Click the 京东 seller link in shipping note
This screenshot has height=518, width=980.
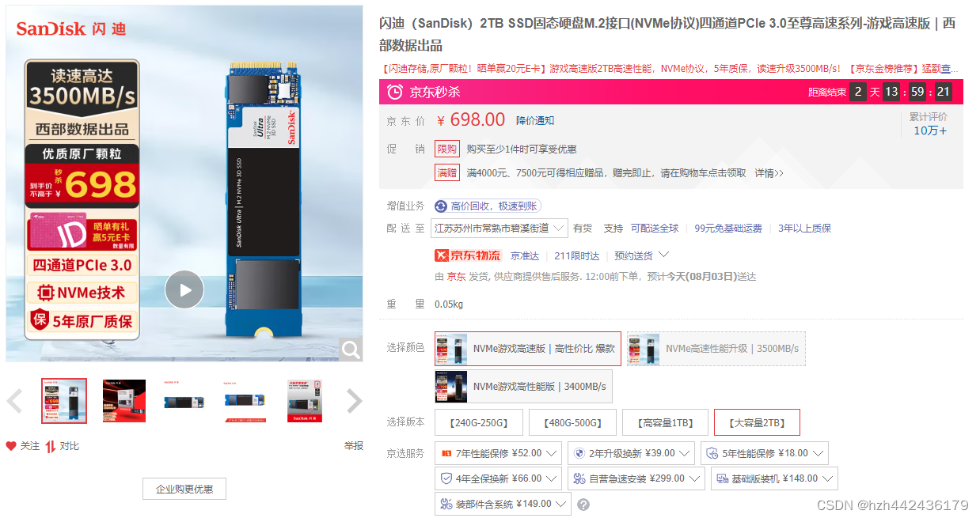pyautogui.click(x=456, y=277)
